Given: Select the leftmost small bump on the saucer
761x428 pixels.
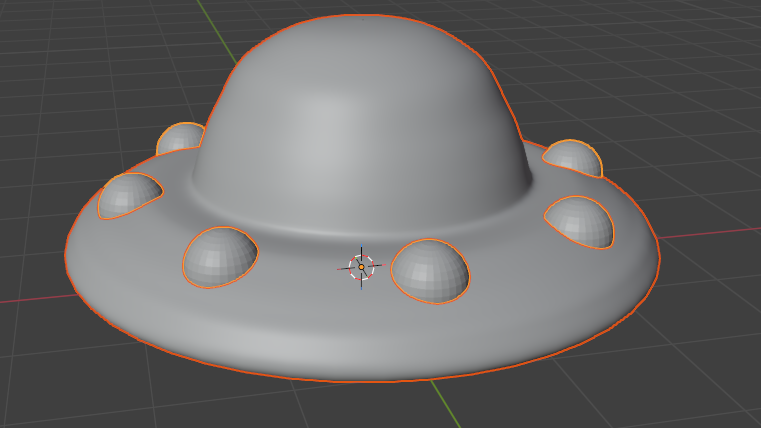Looking at the screenshot, I should (128, 196).
